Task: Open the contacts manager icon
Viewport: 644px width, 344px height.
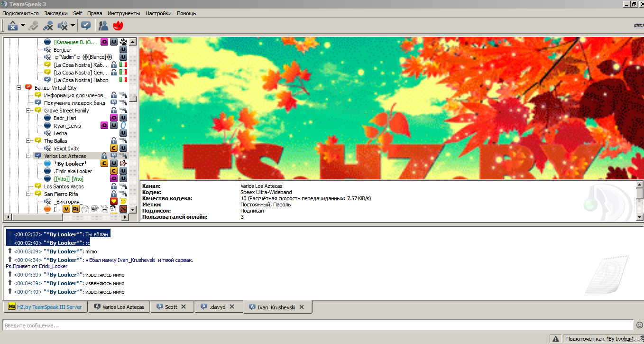Action: click(x=103, y=26)
